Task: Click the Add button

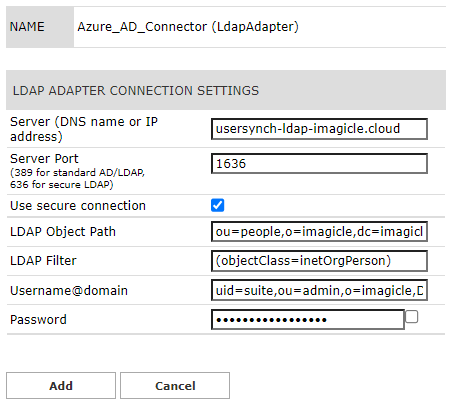Action: pyautogui.click(x=61, y=386)
